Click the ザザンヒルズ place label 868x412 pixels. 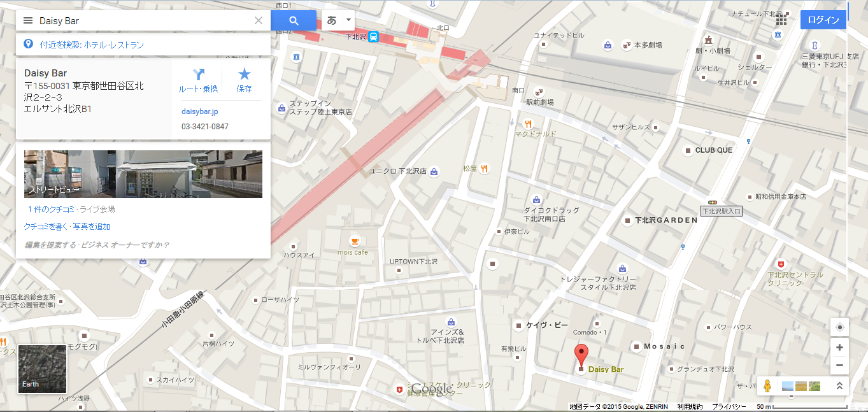631,127
